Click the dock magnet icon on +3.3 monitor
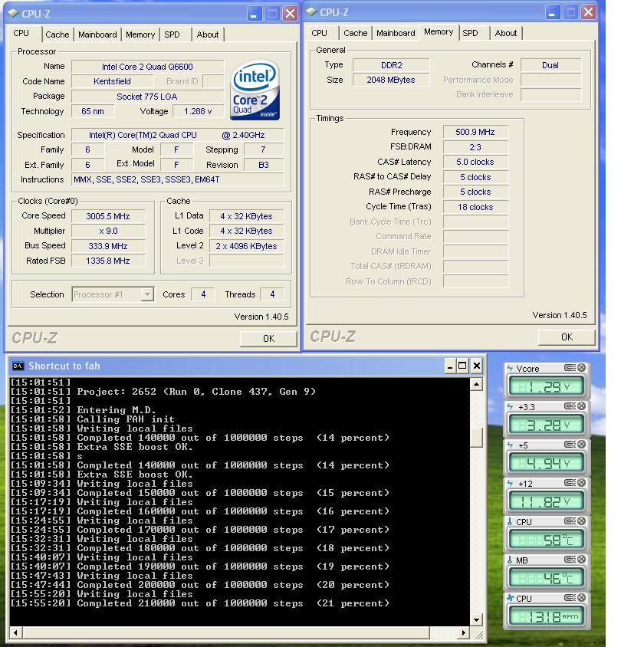This screenshot has width=644, height=647. pyautogui.click(x=570, y=406)
